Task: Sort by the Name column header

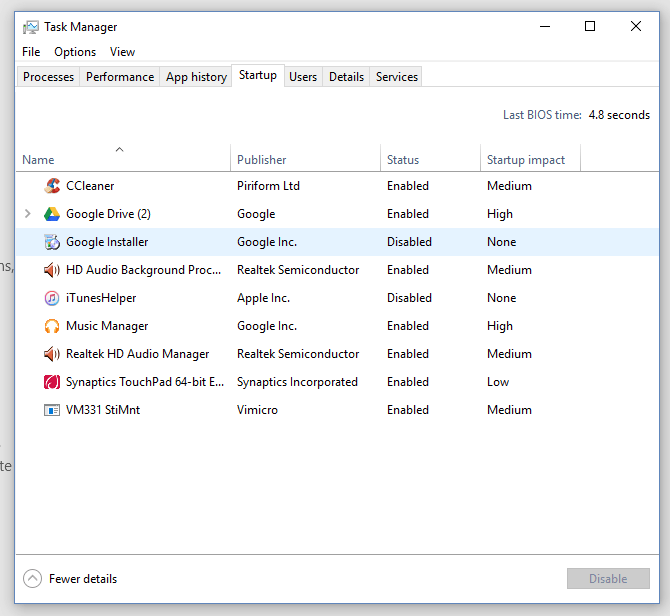Action: pos(39,160)
